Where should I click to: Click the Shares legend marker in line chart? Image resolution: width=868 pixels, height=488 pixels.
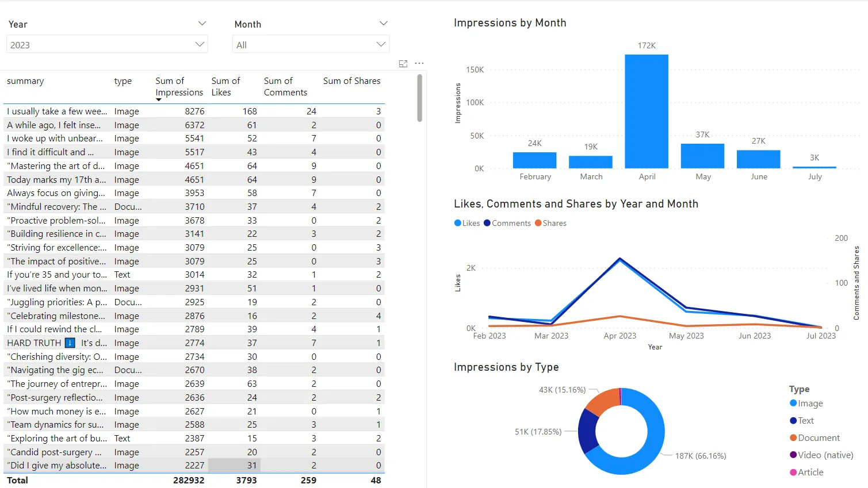(538, 223)
